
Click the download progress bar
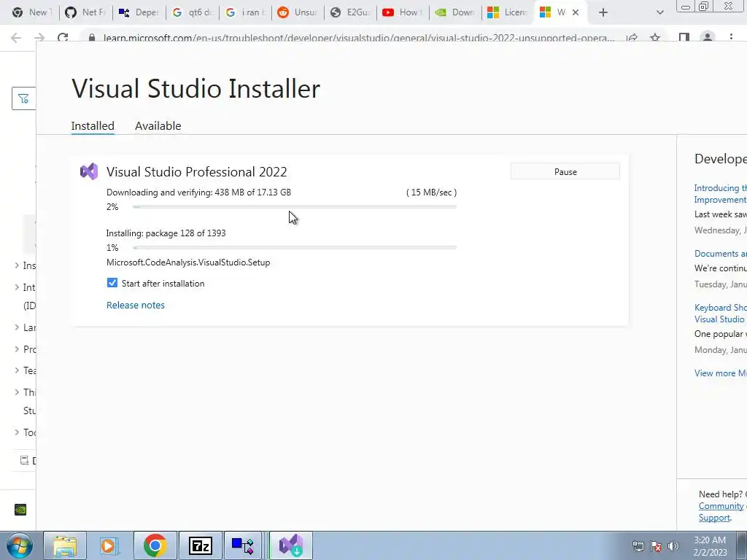[x=295, y=206]
